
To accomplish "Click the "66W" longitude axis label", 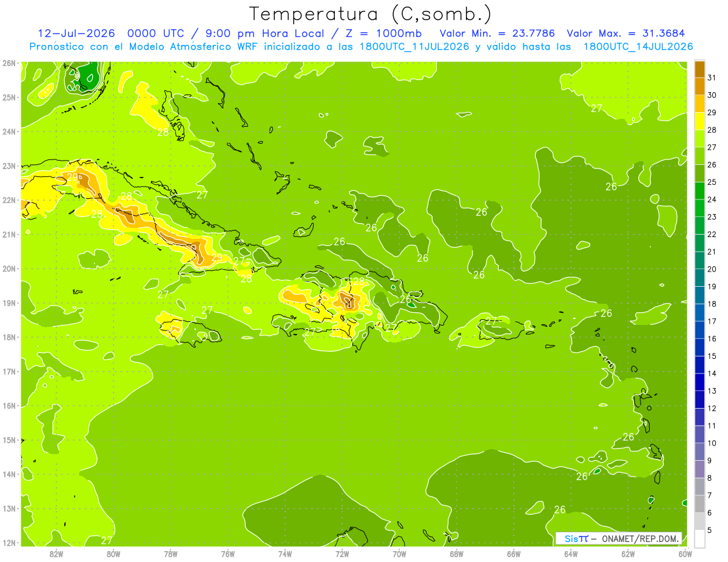I will [513, 554].
